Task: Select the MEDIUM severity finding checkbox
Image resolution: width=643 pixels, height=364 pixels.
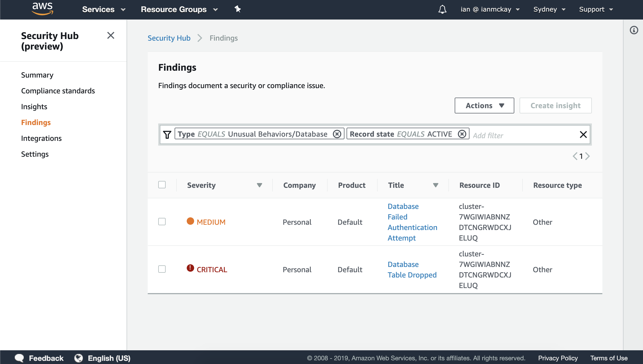Action: click(162, 222)
